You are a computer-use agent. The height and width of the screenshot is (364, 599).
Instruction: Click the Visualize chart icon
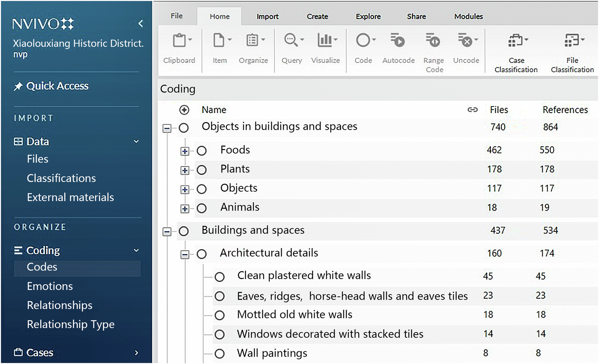(325, 40)
